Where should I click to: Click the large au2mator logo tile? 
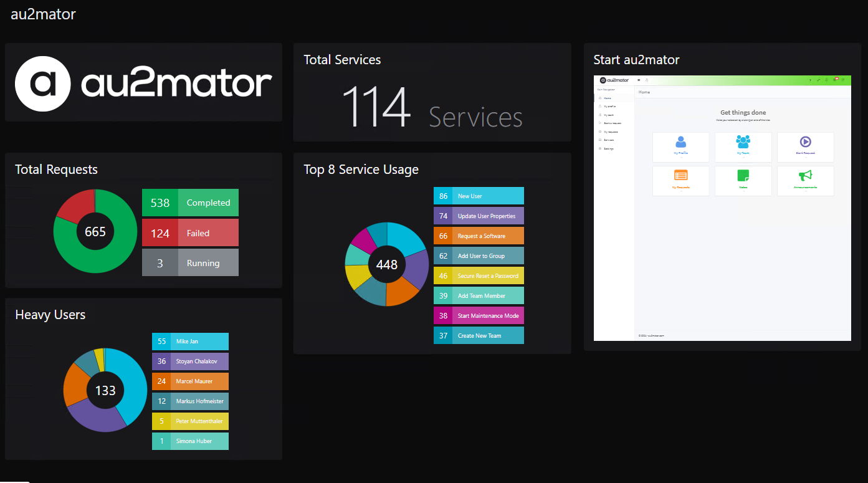click(x=143, y=82)
